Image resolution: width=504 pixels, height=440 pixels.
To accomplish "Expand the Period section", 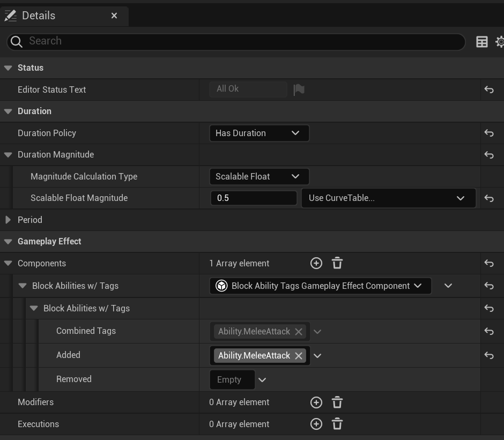I will coord(8,220).
